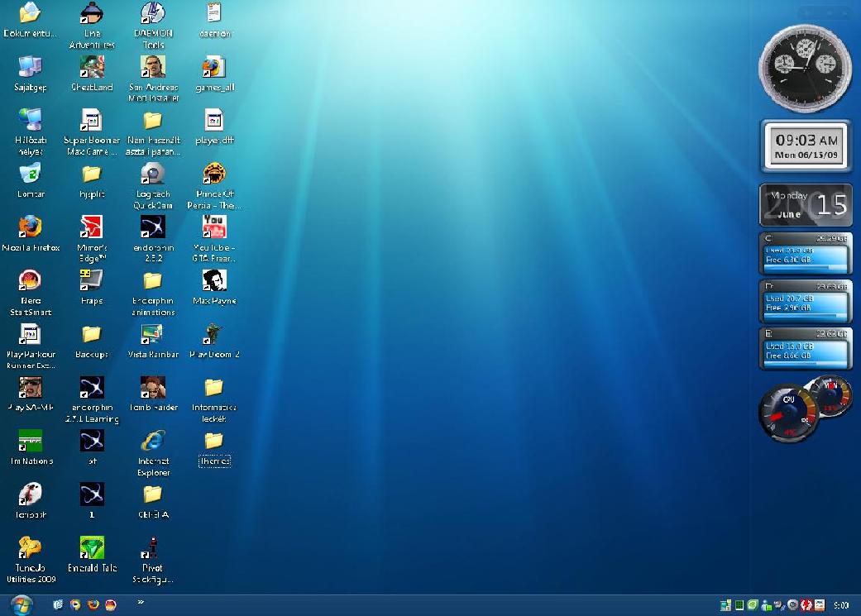Click the Emerald Tale game icon

(x=91, y=547)
